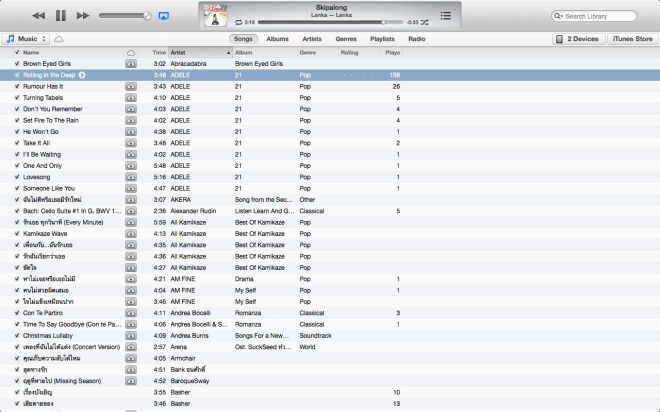The width and height of the screenshot is (660, 412).
Task: Switch to the Playlists tab
Action: click(382, 38)
